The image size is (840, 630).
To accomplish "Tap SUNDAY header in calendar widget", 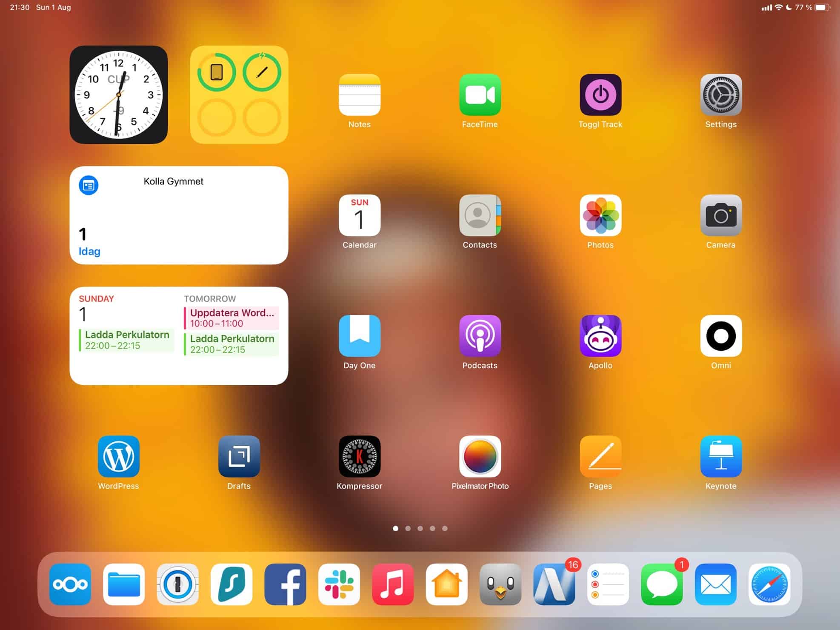I will (97, 299).
